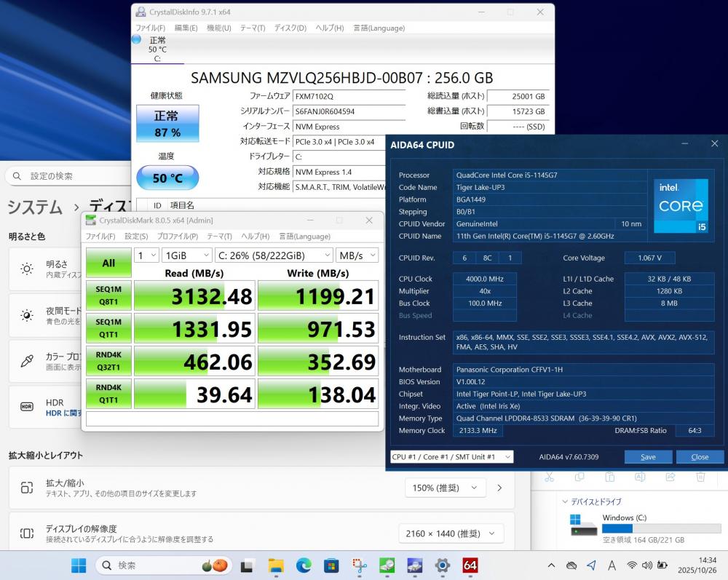Expand the CPU core selector dropdown
This screenshot has width=728, height=580.
451,457
